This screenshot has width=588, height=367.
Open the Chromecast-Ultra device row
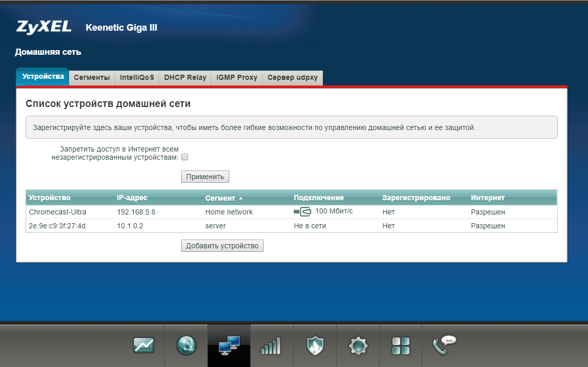point(57,212)
